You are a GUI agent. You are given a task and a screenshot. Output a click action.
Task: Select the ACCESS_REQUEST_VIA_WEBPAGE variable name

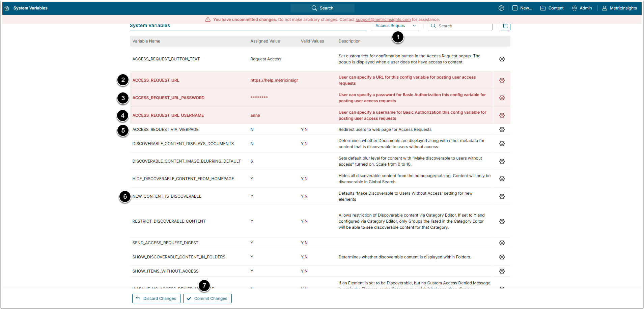[x=165, y=130]
